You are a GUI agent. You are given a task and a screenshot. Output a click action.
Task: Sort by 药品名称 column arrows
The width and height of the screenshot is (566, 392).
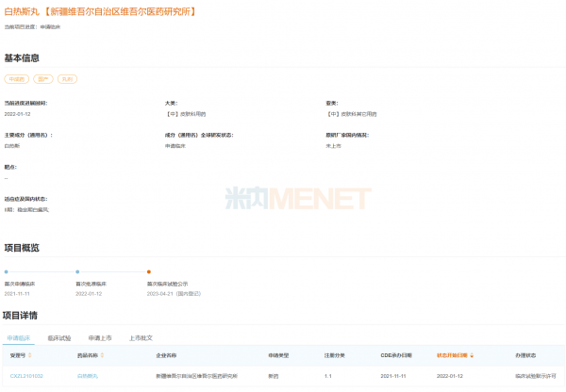(101, 356)
